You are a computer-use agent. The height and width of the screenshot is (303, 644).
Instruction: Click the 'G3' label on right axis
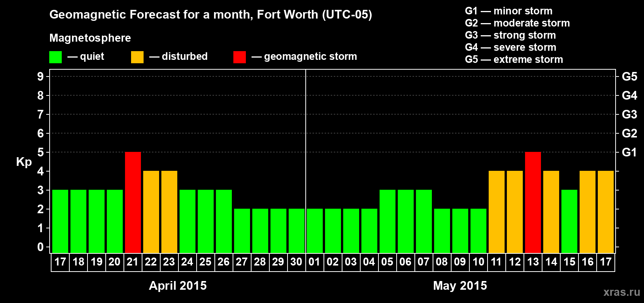pyautogui.click(x=629, y=114)
